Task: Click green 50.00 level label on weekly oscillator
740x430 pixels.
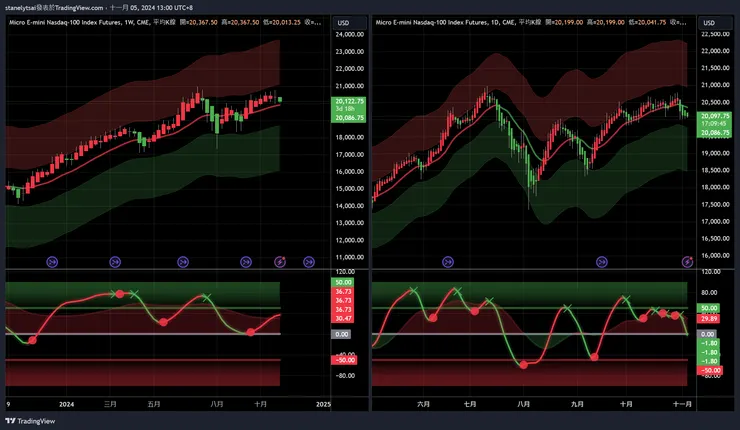Action: (344, 282)
